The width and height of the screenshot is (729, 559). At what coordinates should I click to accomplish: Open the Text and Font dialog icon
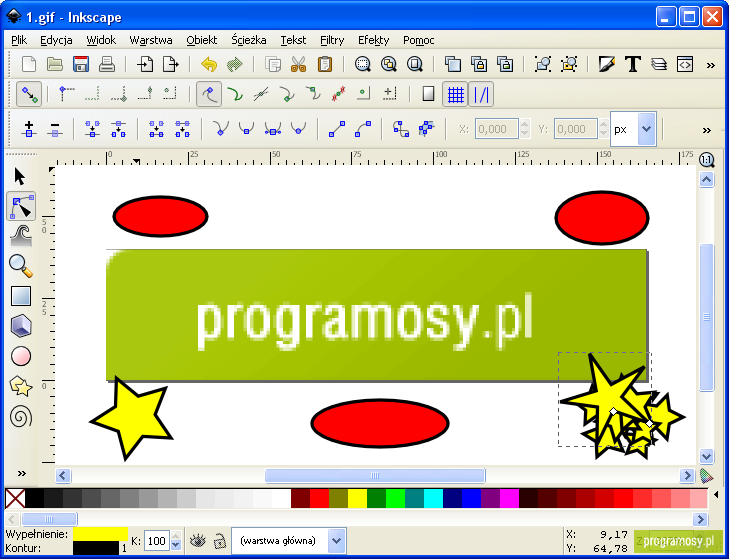point(633,64)
